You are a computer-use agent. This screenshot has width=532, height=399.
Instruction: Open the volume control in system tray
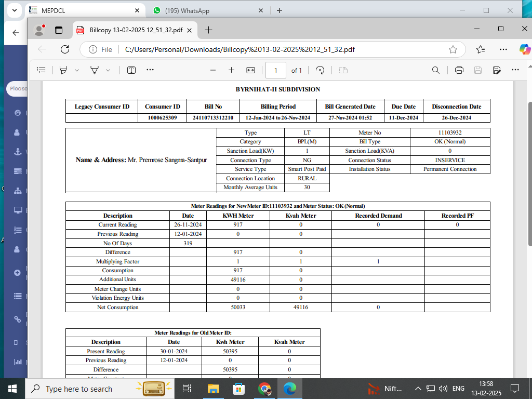443,389
